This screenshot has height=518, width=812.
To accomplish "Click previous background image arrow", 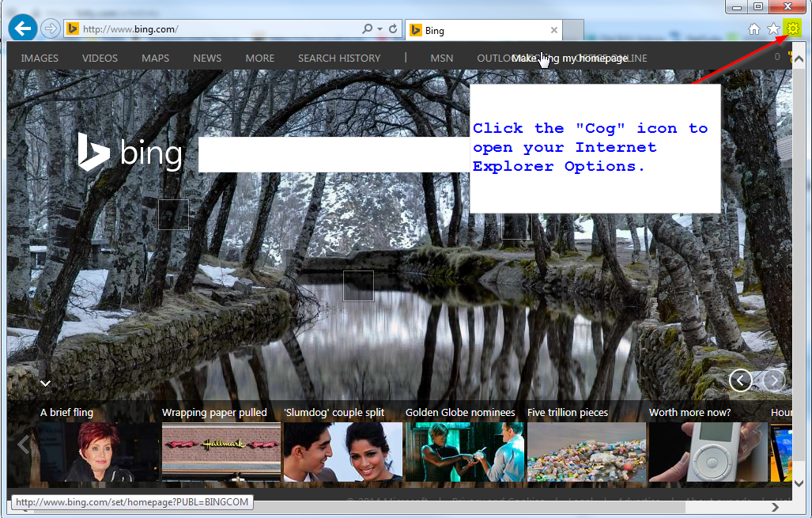I will pos(741,381).
